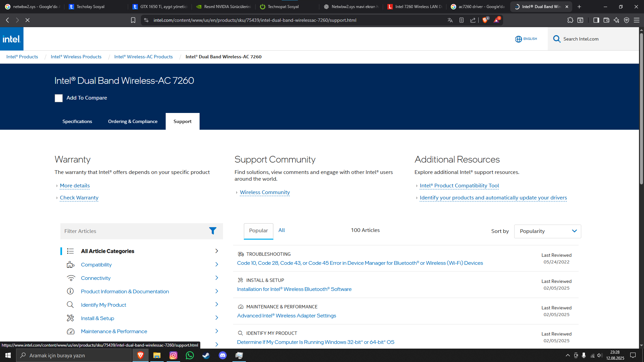Switch to the Specifications tab
Image resolution: width=644 pixels, height=362 pixels.
(77, 121)
